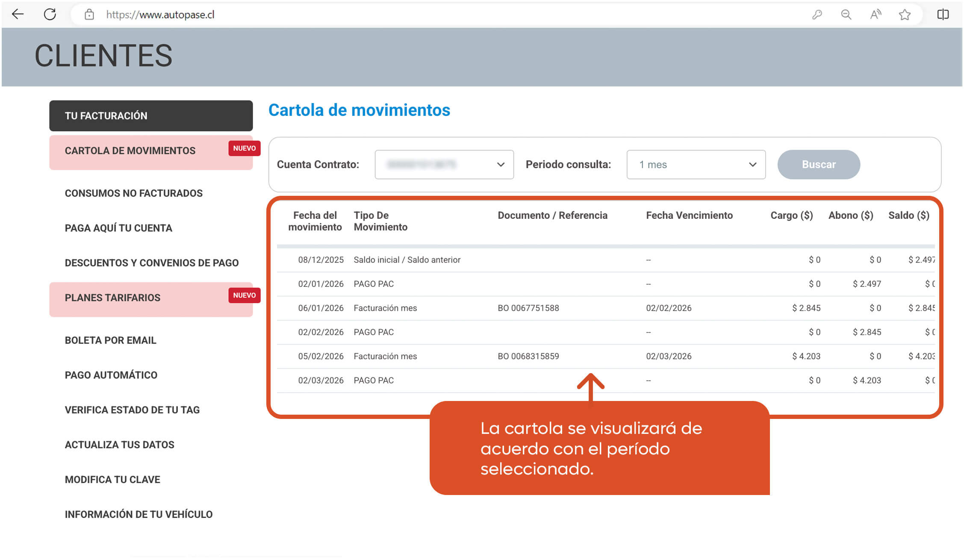Click the $ 2.845 cargo amount
The width and height of the screenshot is (964, 560).
[x=806, y=308]
